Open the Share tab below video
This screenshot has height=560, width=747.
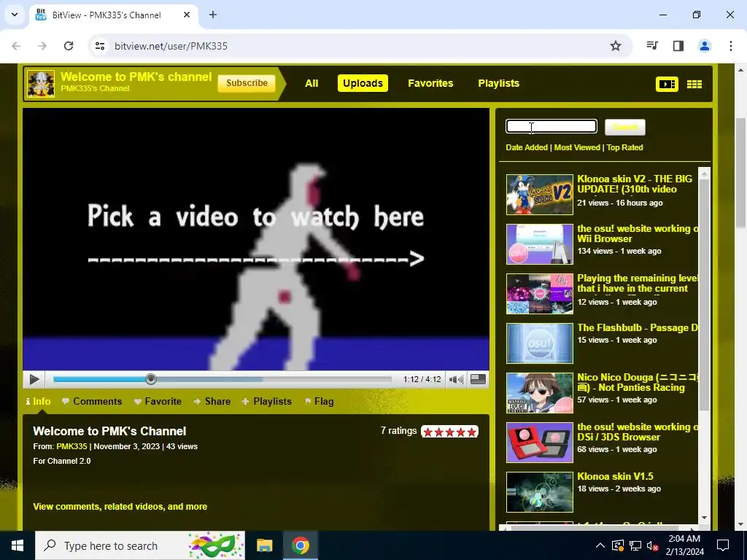(212, 402)
